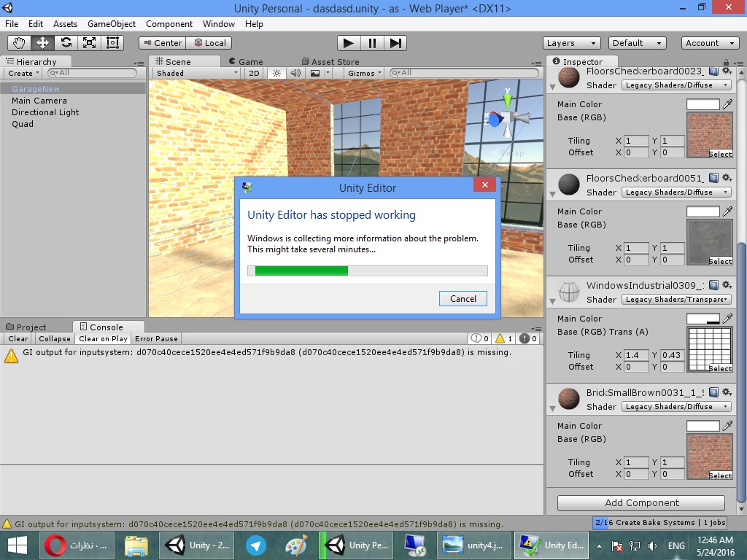Click the Step forward button

[x=395, y=43]
